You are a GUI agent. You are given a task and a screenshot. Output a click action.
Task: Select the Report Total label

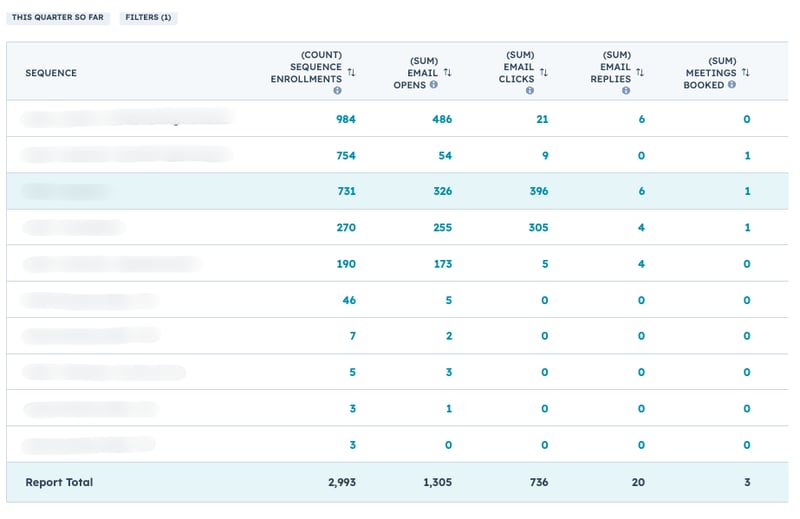59,482
